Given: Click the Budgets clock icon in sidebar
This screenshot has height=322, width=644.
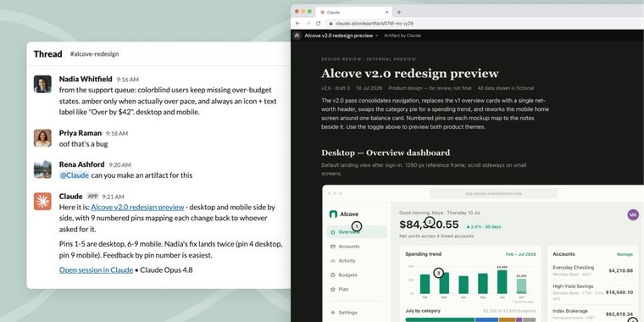Looking at the screenshot, I should click(333, 275).
